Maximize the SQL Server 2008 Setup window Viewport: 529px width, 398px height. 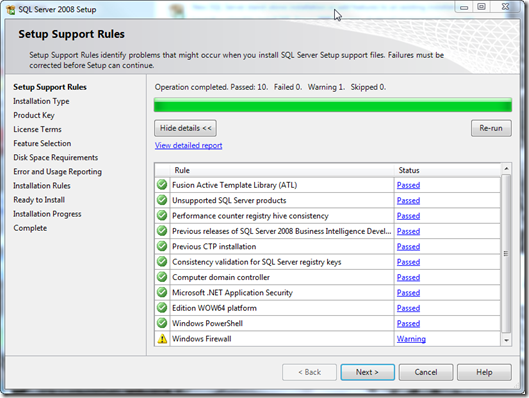[x=481, y=7]
